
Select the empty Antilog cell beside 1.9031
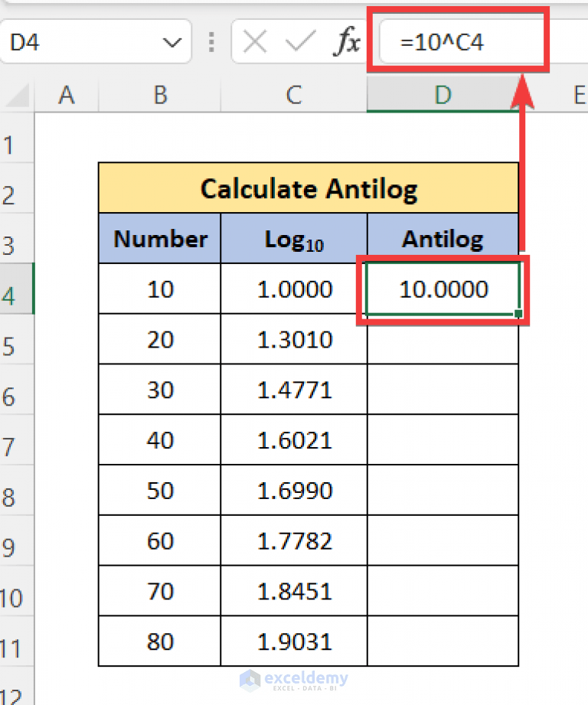pyautogui.click(x=443, y=641)
